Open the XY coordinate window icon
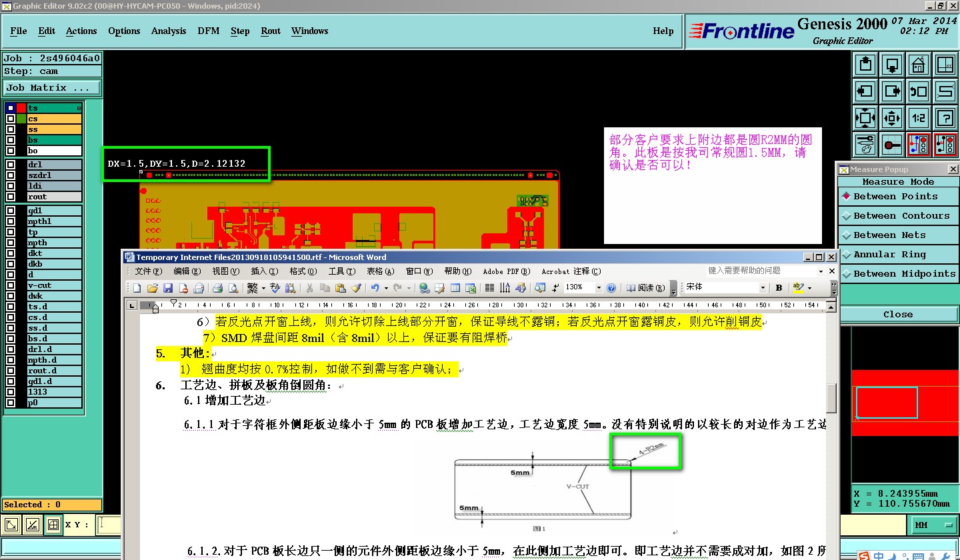Image resolution: width=960 pixels, height=560 pixels. (945, 65)
